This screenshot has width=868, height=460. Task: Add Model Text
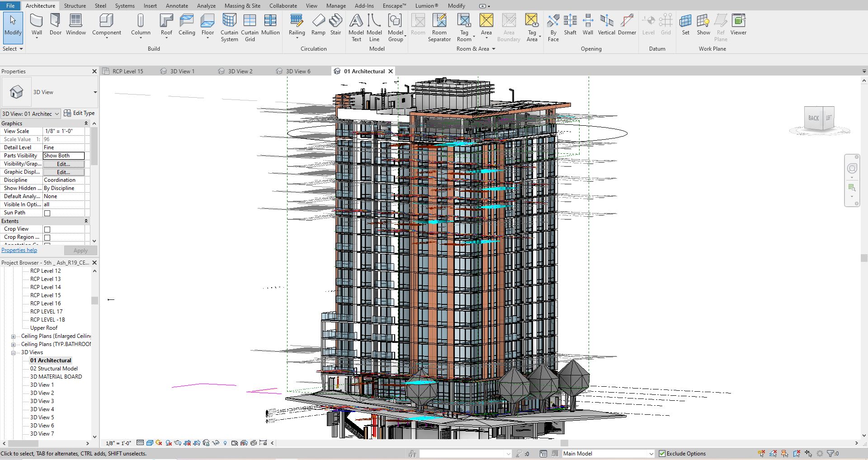click(356, 28)
